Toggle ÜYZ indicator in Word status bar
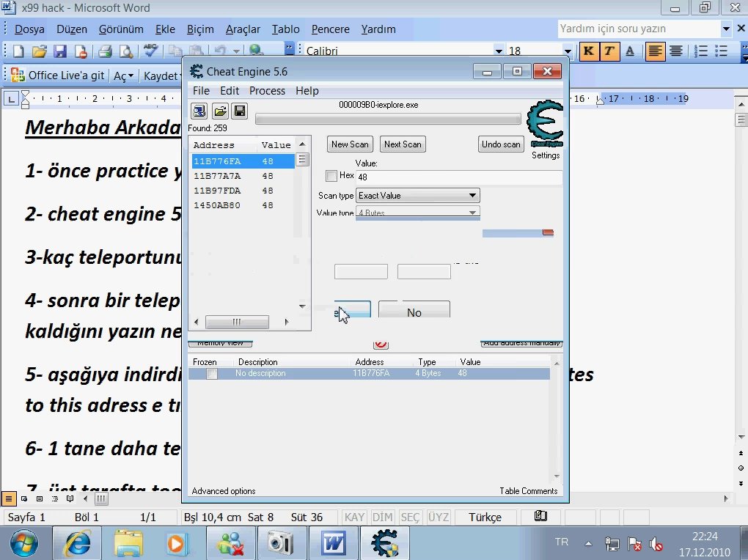The height and width of the screenshot is (560, 748). click(x=439, y=517)
